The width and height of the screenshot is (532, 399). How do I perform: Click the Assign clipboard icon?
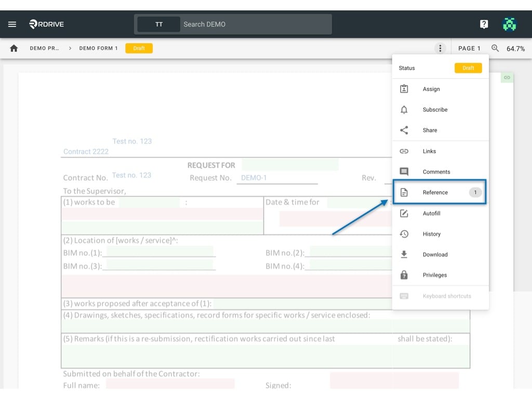[x=404, y=89]
